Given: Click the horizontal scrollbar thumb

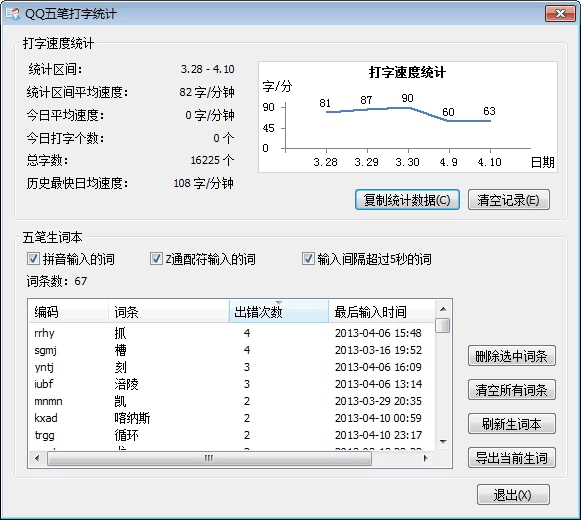Looking at the screenshot, I should click(x=209, y=458).
